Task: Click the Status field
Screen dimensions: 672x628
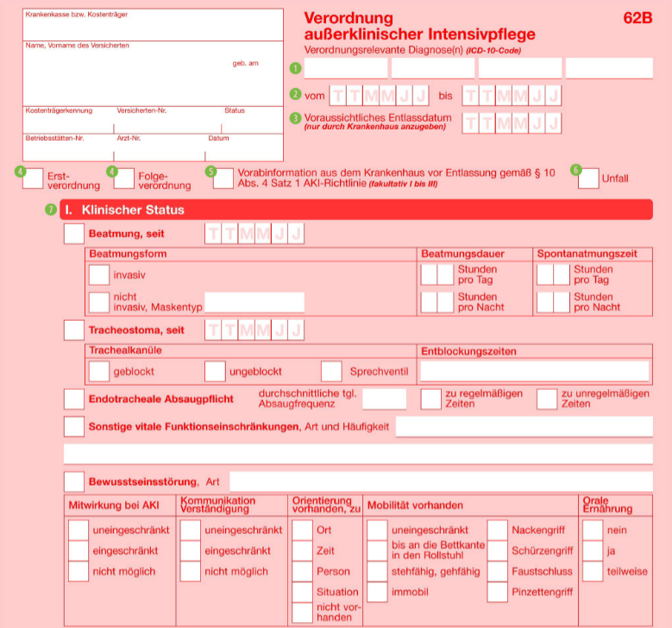Action: [253, 120]
